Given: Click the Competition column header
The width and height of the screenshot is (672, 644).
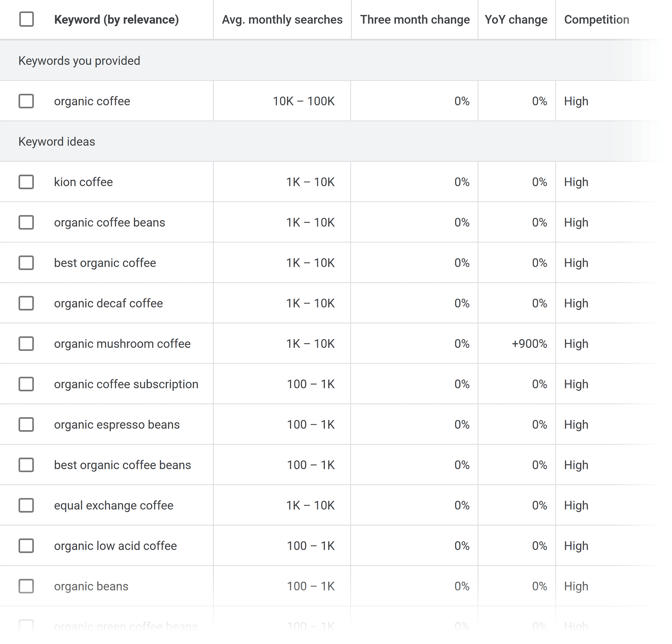Looking at the screenshot, I should click(x=596, y=20).
